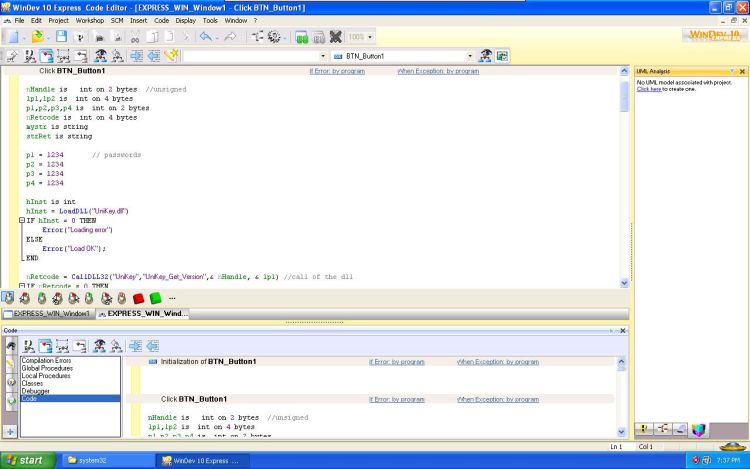Click the gear settings icon in the top toolbar
Screen dimensions: 750x469
coord(274,37)
